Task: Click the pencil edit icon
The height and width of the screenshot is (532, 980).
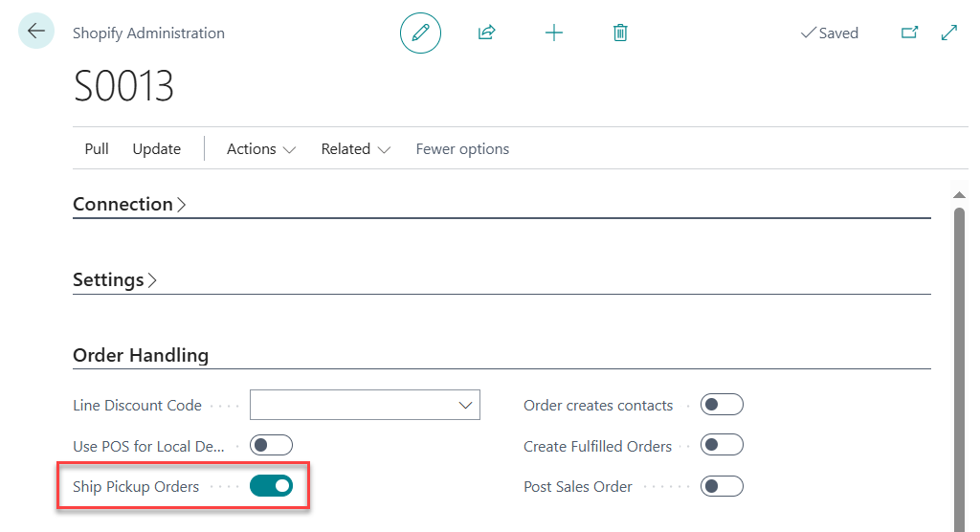Action: pos(420,33)
